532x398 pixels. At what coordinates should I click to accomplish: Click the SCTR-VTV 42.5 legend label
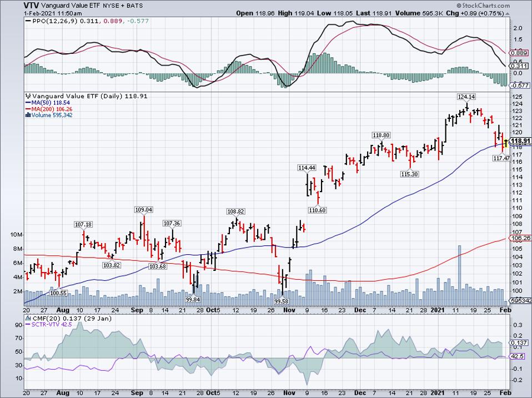[52, 324]
